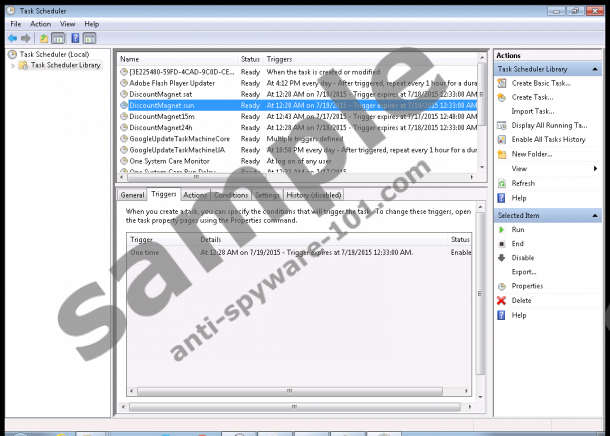Open the Action menu

point(40,23)
